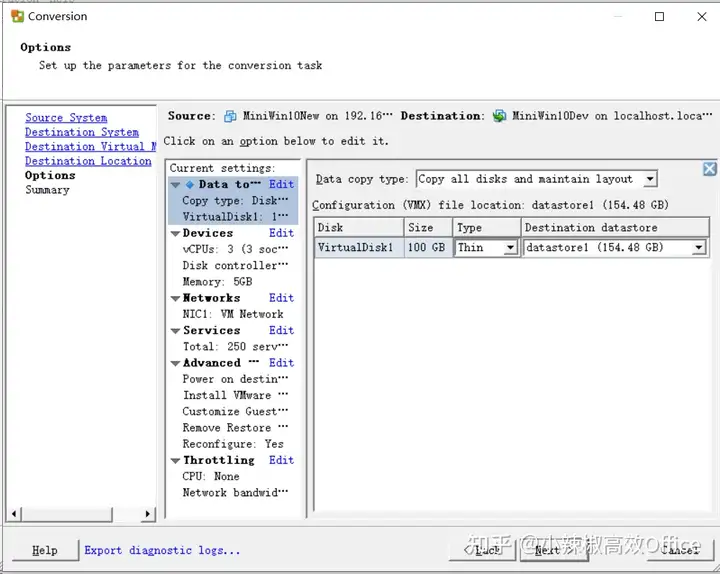This screenshot has width=720, height=574.
Task: Edit the Services settings
Action: click(x=281, y=331)
